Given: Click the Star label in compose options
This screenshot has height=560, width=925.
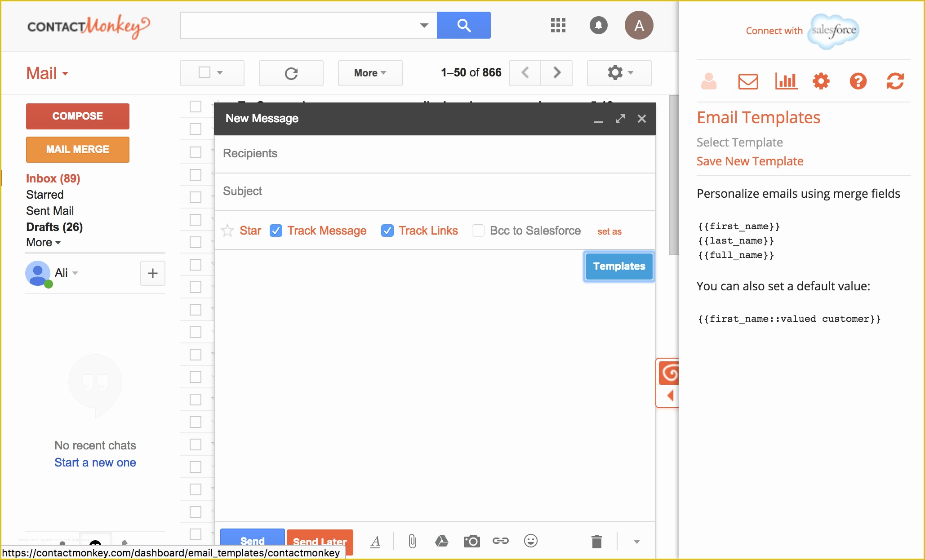Looking at the screenshot, I should click(250, 231).
